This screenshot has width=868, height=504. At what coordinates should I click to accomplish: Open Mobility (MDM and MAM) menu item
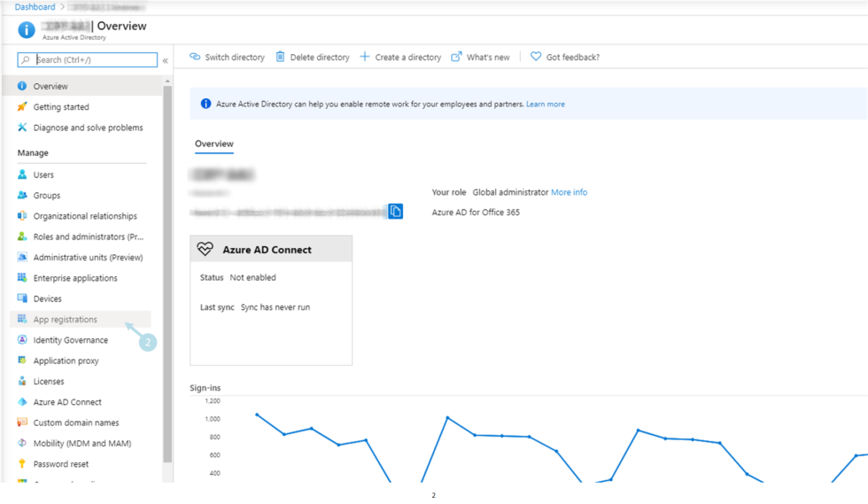click(81, 443)
